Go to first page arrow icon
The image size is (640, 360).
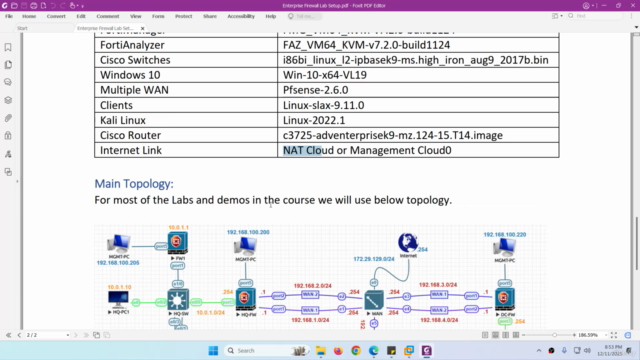tap(9, 335)
